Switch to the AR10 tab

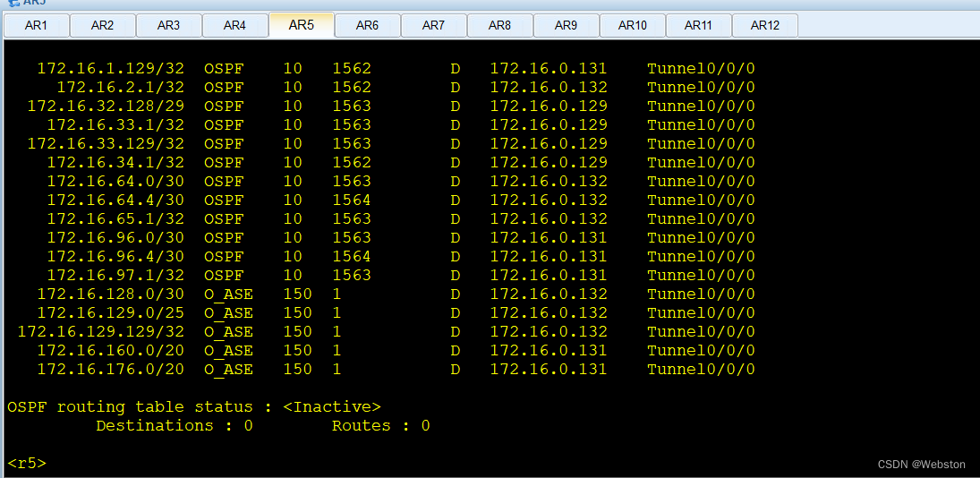(x=633, y=26)
